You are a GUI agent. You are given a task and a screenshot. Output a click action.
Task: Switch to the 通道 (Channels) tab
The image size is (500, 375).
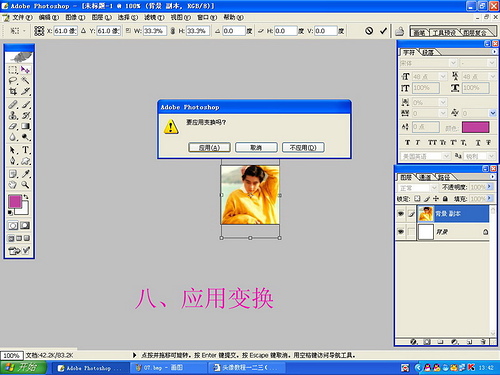[x=425, y=177]
